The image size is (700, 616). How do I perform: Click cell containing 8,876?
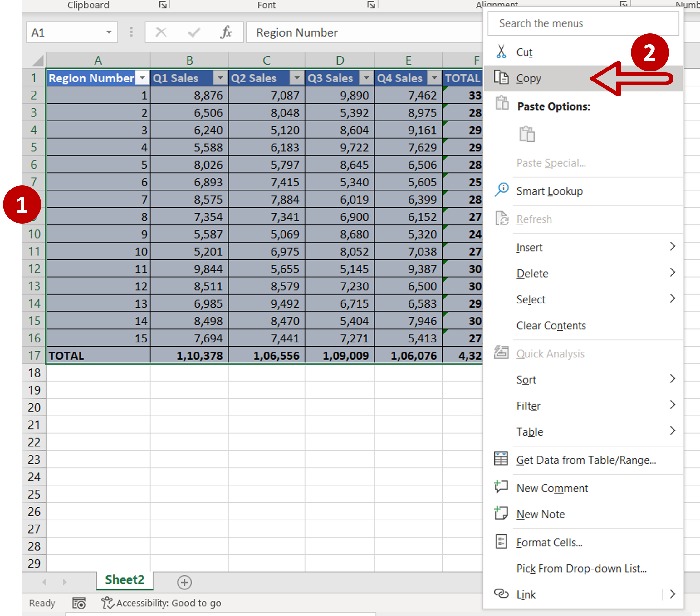point(189,95)
